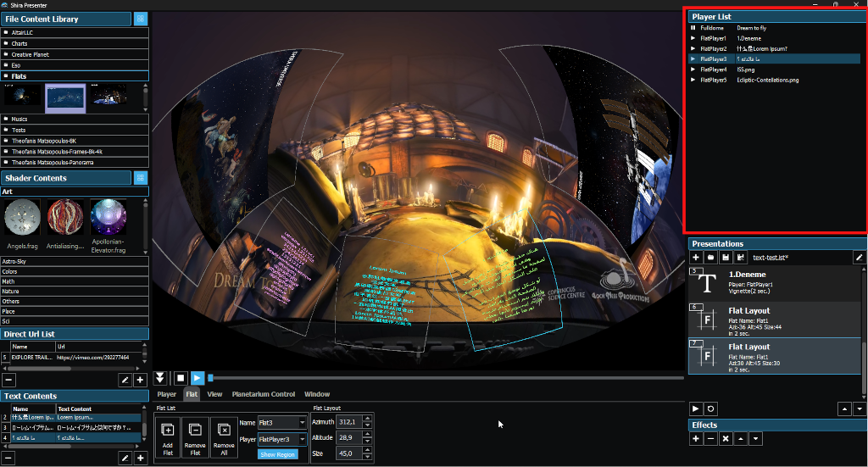
Task: Expand the Nature shader category
Action: point(75,291)
